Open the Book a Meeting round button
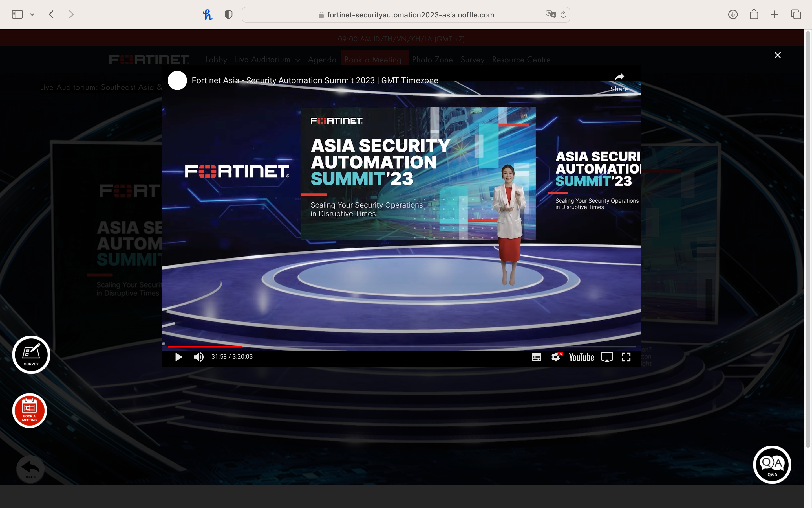 pyautogui.click(x=30, y=411)
